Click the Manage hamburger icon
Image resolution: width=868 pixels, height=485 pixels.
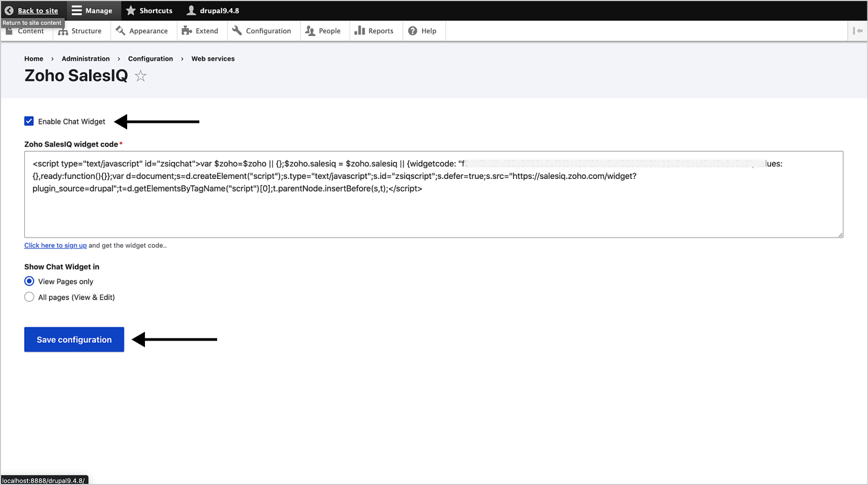(77, 10)
